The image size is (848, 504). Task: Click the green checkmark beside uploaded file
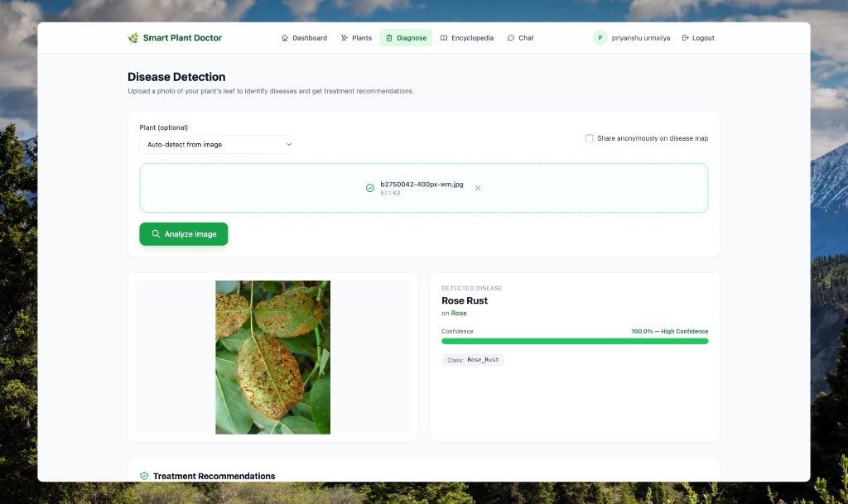(x=370, y=188)
